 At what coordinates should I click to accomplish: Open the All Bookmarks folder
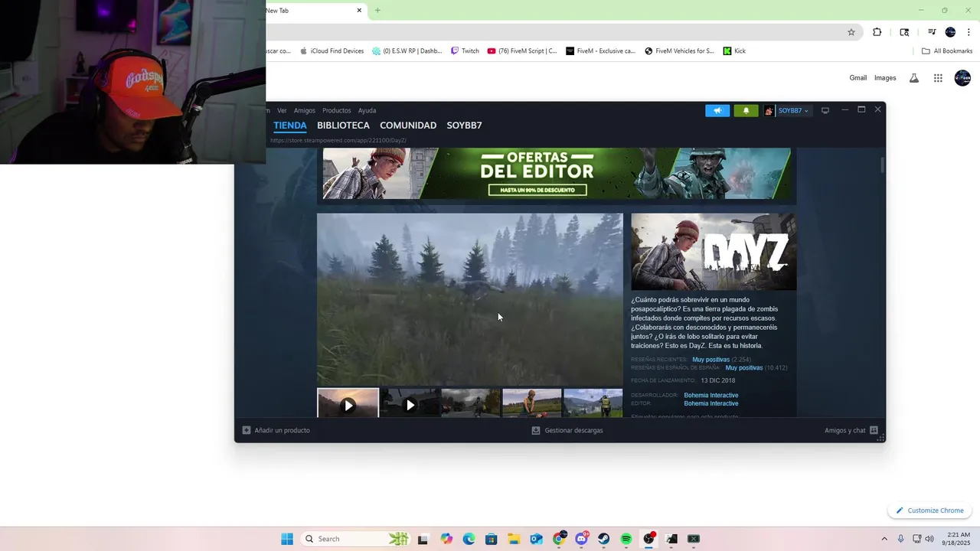(947, 51)
